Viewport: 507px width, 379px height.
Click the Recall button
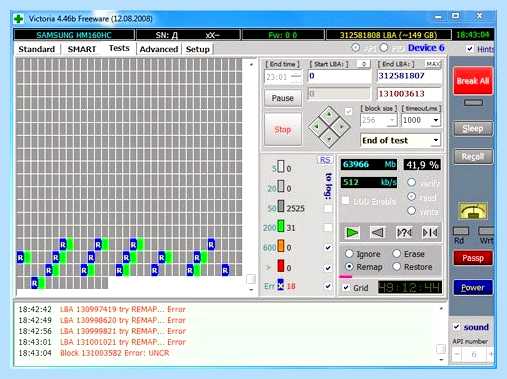473,156
